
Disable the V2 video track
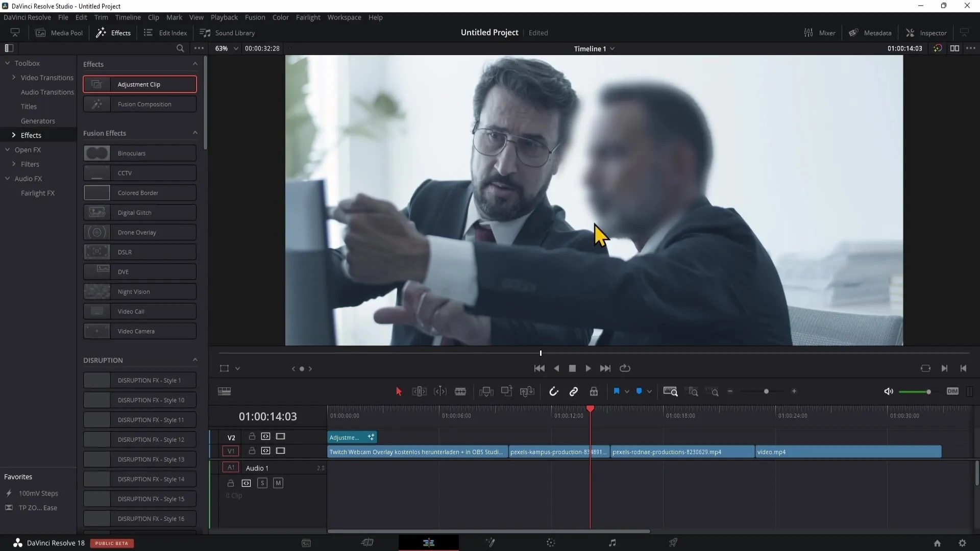(280, 437)
